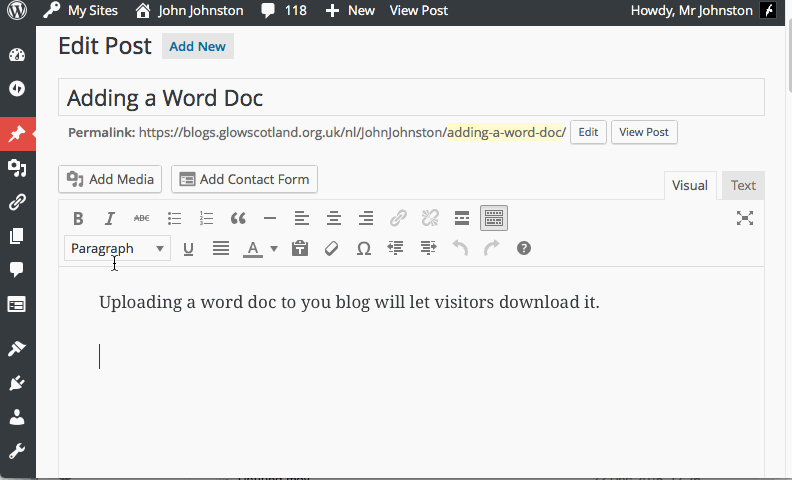The width and height of the screenshot is (792, 480).
Task: Insert a horizontal line
Action: pos(270,218)
